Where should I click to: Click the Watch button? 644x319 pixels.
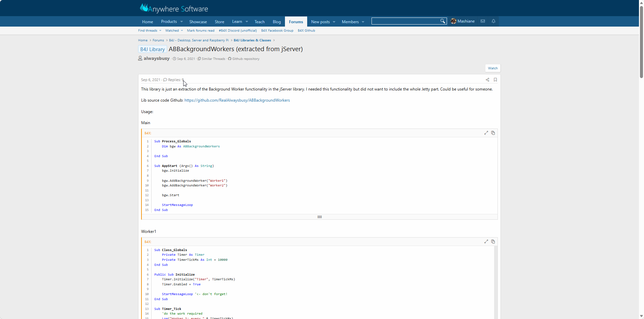[x=493, y=68]
